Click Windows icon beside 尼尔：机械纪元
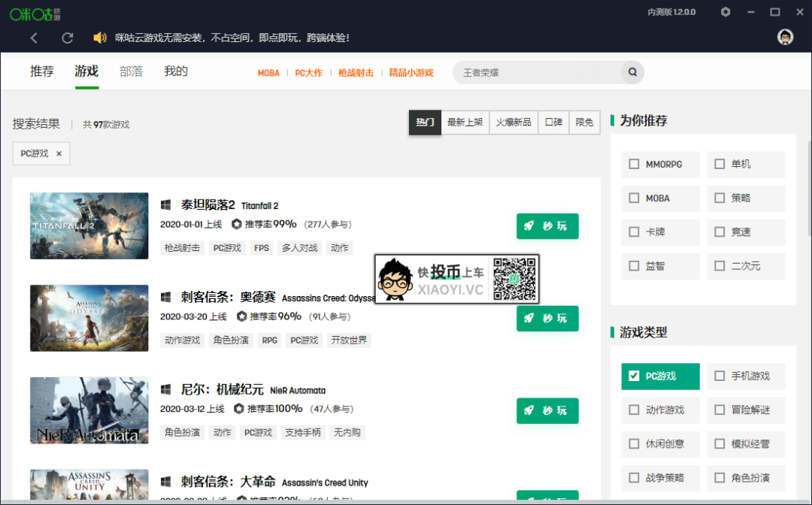This screenshot has height=505, width=812. coord(165,389)
